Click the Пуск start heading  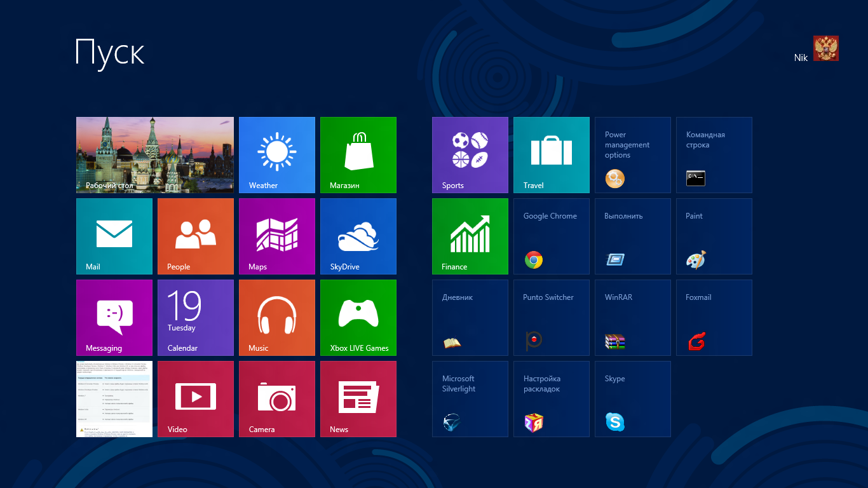tap(110, 52)
